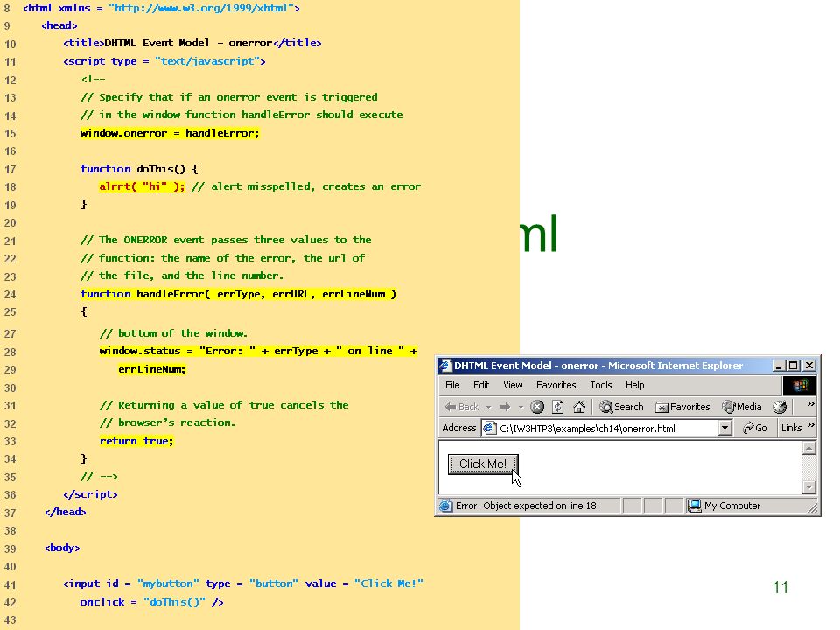Click the History clock icon
This screenshot has height=630, width=840.
pyautogui.click(x=780, y=407)
